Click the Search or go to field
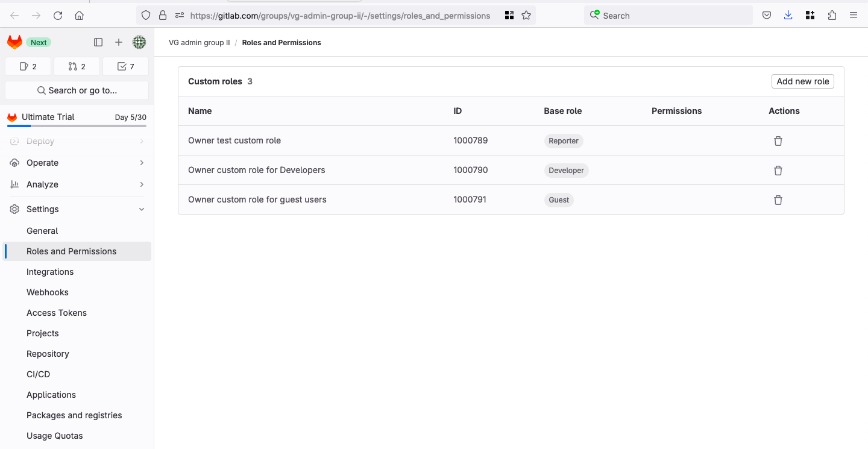This screenshot has height=449, width=868. tap(77, 90)
